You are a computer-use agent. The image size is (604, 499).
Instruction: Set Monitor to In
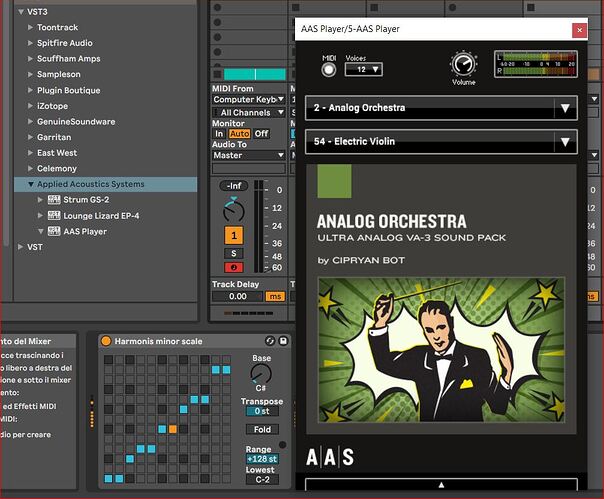click(219, 133)
